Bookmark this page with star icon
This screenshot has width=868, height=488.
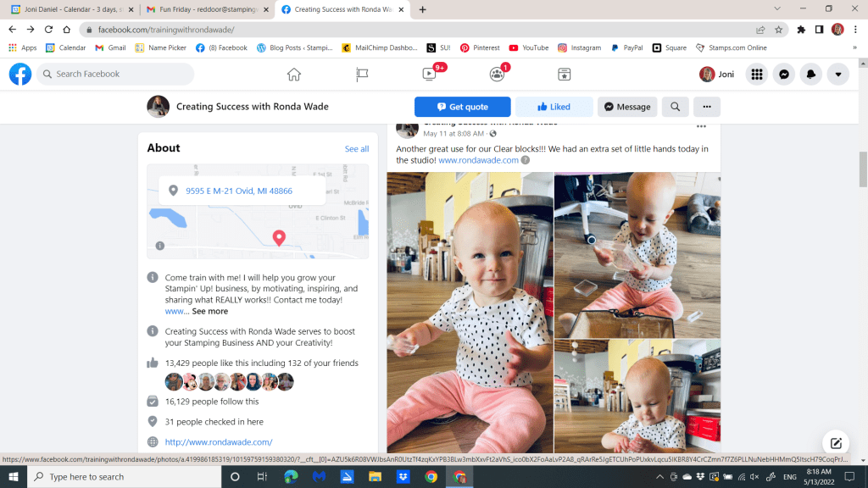pyautogui.click(x=778, y=30)
